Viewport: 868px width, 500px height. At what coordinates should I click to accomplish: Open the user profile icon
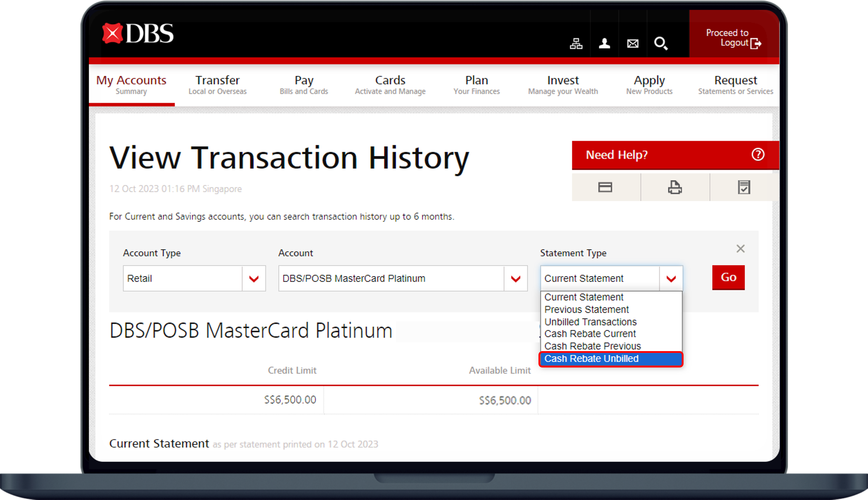(x=604, y=44)
